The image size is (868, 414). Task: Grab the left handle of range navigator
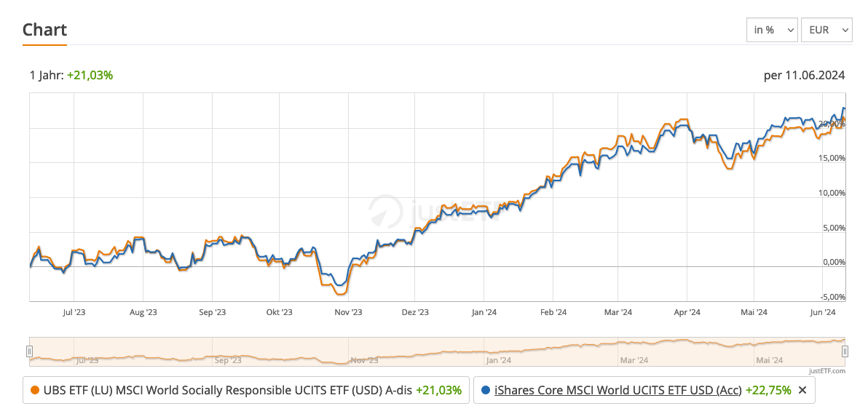click(x=30, y=351)
